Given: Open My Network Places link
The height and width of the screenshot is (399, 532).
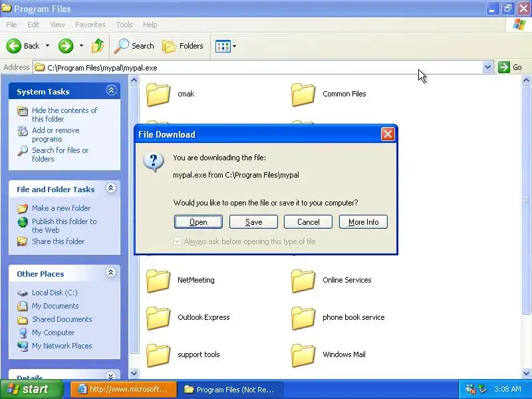Looking at the screenshot, I should (x=62, y=346).
